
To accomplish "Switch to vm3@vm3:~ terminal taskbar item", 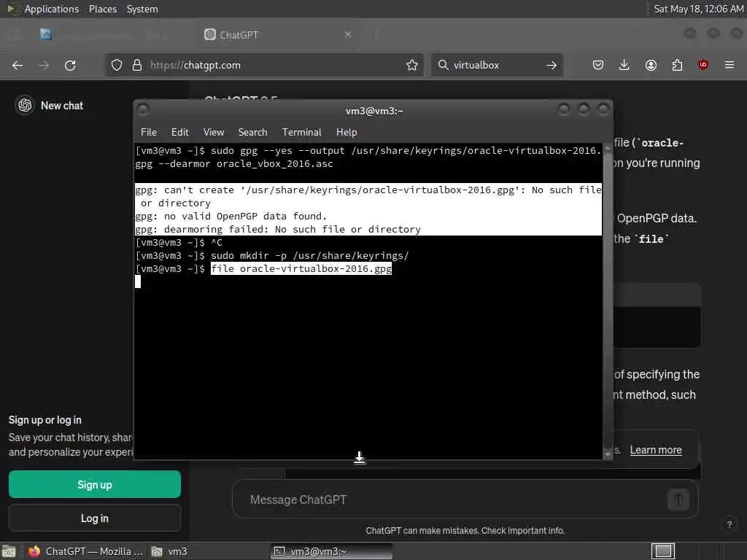I will 332,551.
